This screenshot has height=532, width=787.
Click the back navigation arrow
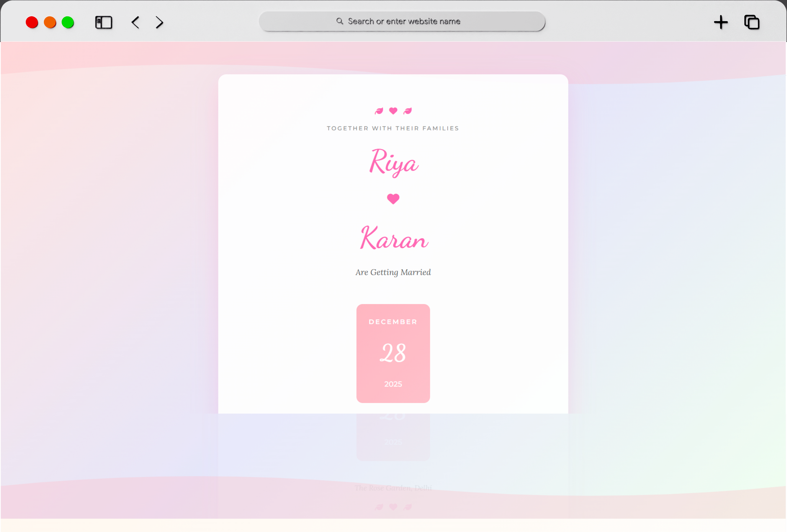(x=135, y=22)
